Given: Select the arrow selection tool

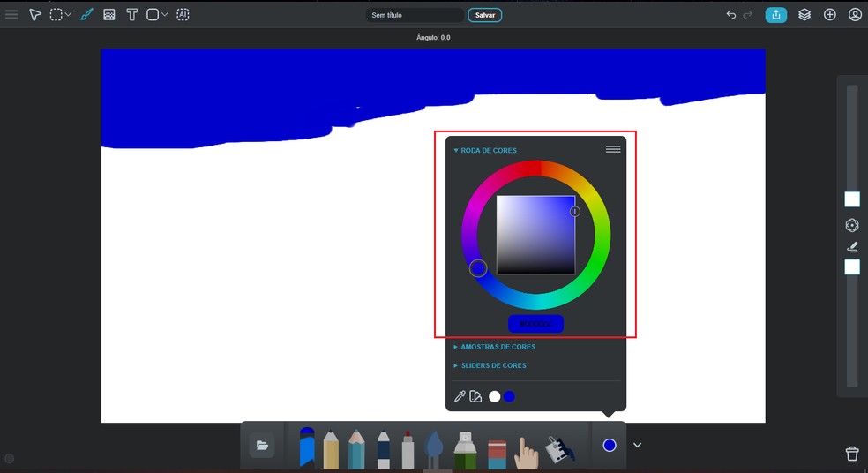Looking at the screenshot, I should tap(35, 15).
